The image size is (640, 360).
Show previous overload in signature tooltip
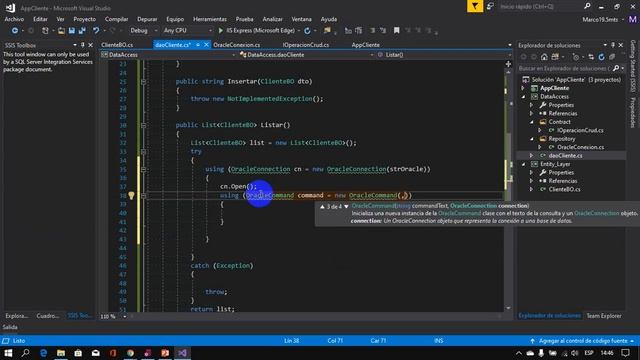point(322,207)
